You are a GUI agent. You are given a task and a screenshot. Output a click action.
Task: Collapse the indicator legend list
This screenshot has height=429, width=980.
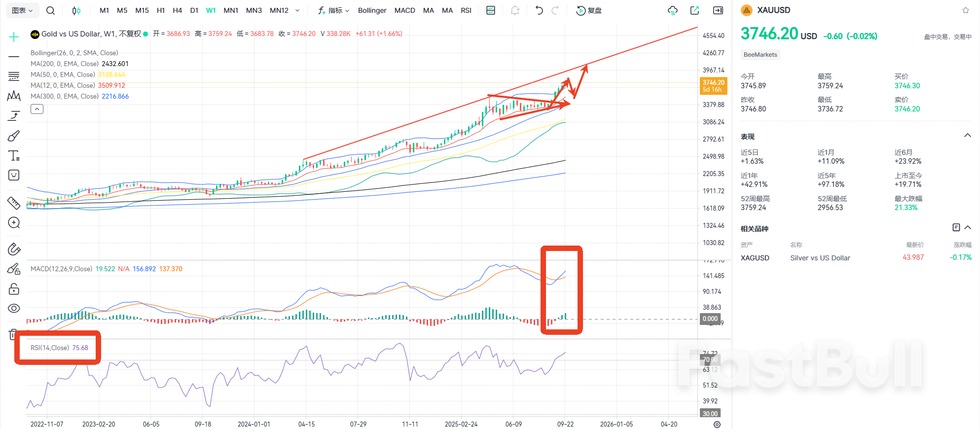tap(37, 109)
